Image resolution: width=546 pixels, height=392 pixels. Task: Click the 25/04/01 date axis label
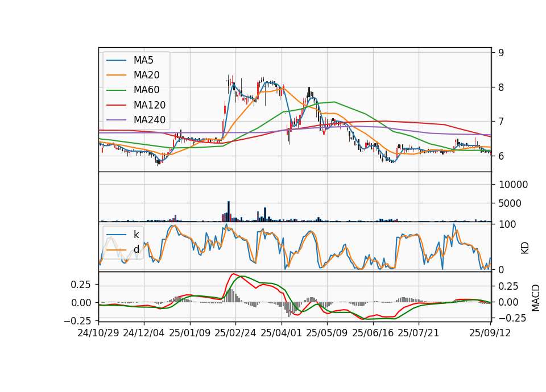pos(281,333)
